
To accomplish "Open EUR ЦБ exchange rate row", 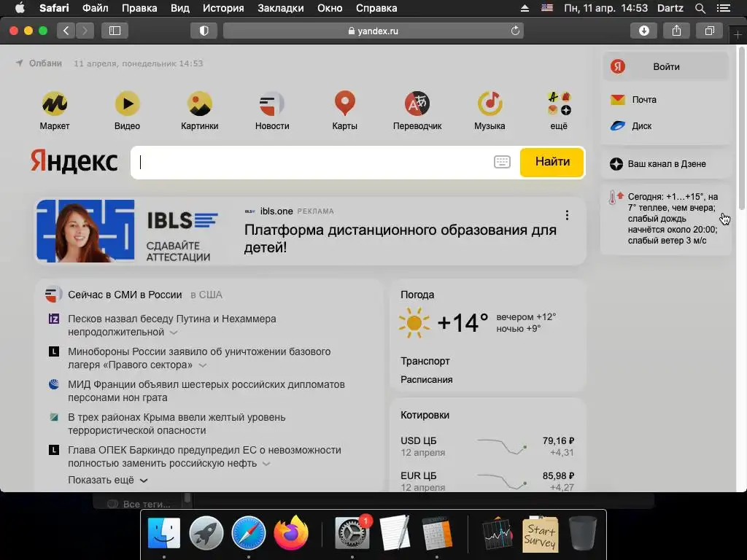I will pos(487,481).
